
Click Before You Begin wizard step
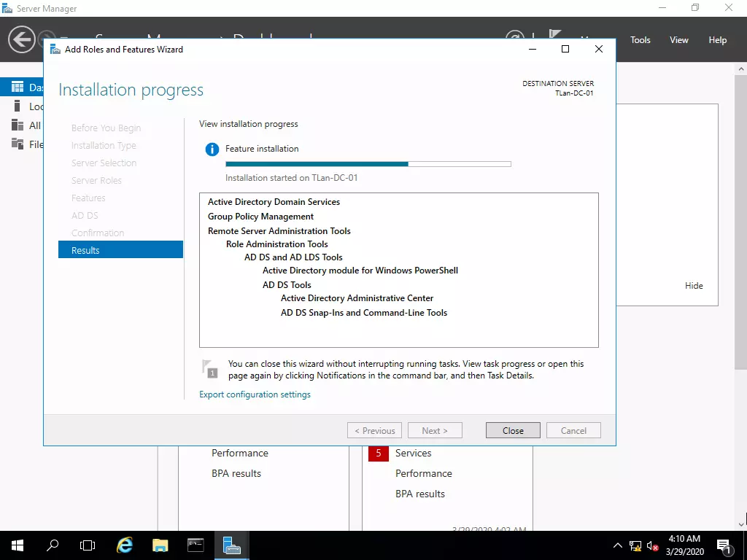tap(107, 128)
